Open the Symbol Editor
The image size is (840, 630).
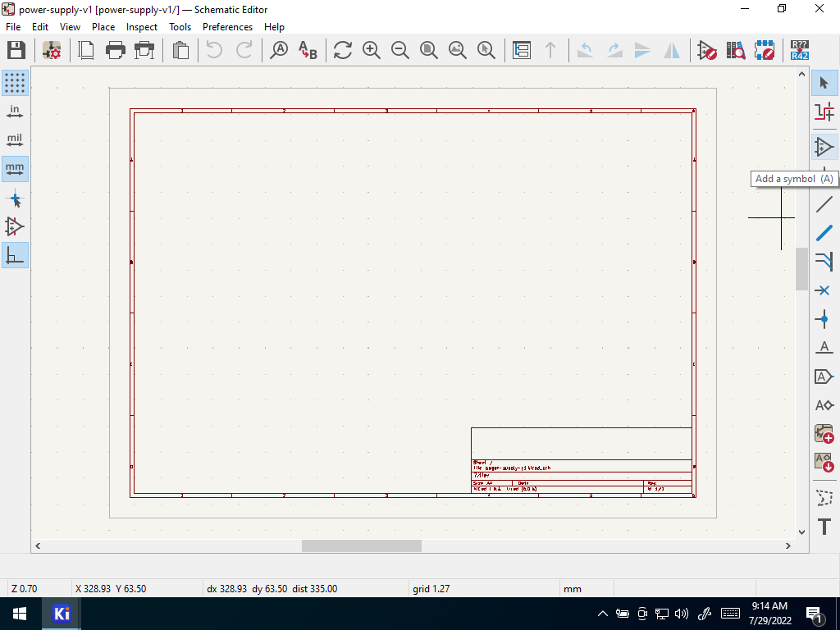[x=707, y=50]
